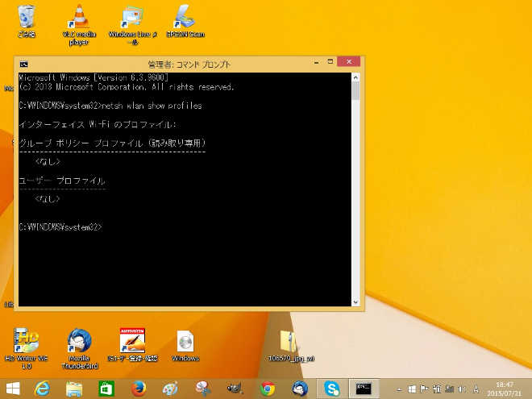Launch Firefox from the taskbar
This screenshot has height=399, width=532.
(137, 389)
